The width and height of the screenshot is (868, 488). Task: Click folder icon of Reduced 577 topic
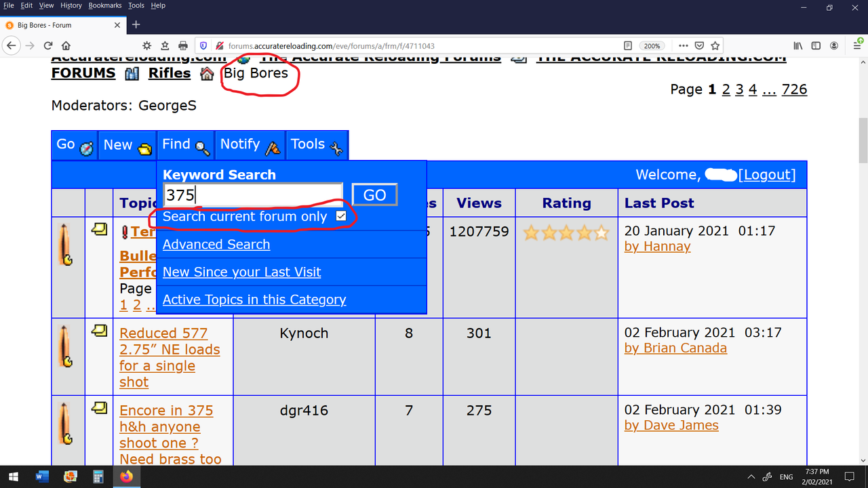[x=99, y=331]
